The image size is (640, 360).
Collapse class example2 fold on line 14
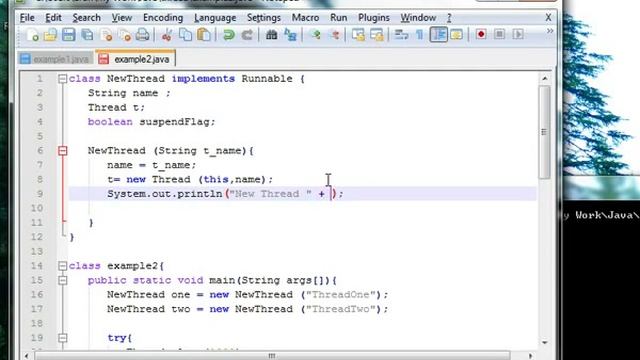62,266
